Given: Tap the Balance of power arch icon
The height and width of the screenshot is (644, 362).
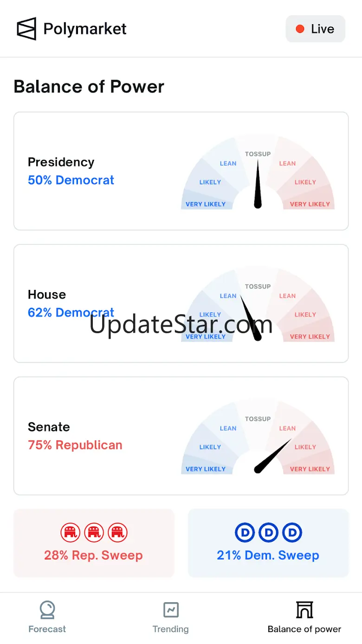Looking at the screenshot, I should [304, 610].
